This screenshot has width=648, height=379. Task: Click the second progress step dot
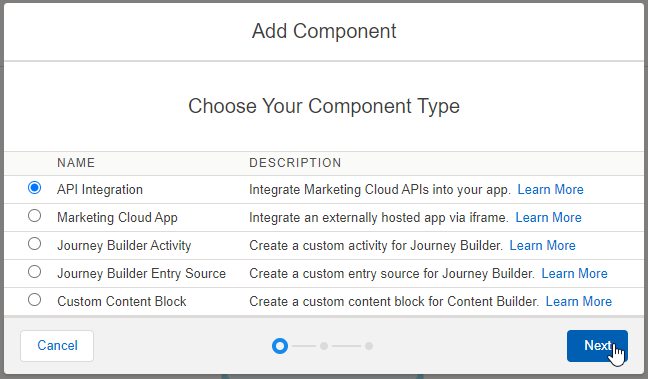coord(324,346)
